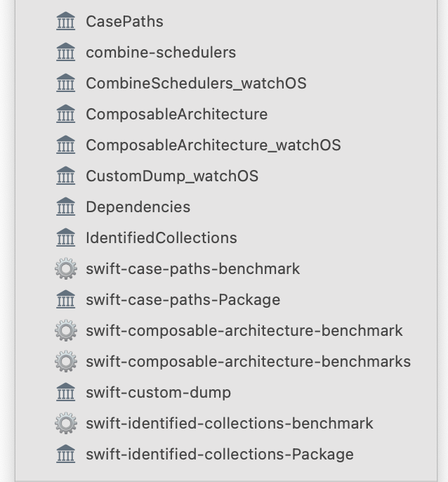Select swift-identified-collections-Package scheme

(226, 455)
